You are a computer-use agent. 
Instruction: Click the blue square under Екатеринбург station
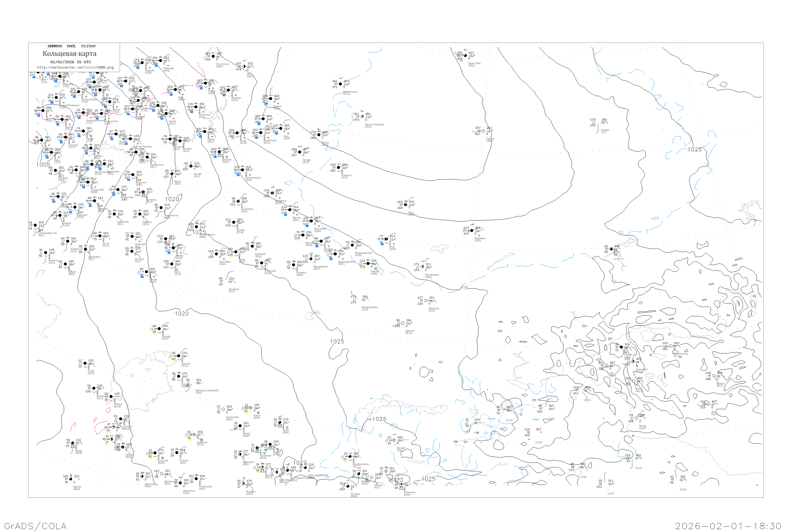click(x=238, y=175)
